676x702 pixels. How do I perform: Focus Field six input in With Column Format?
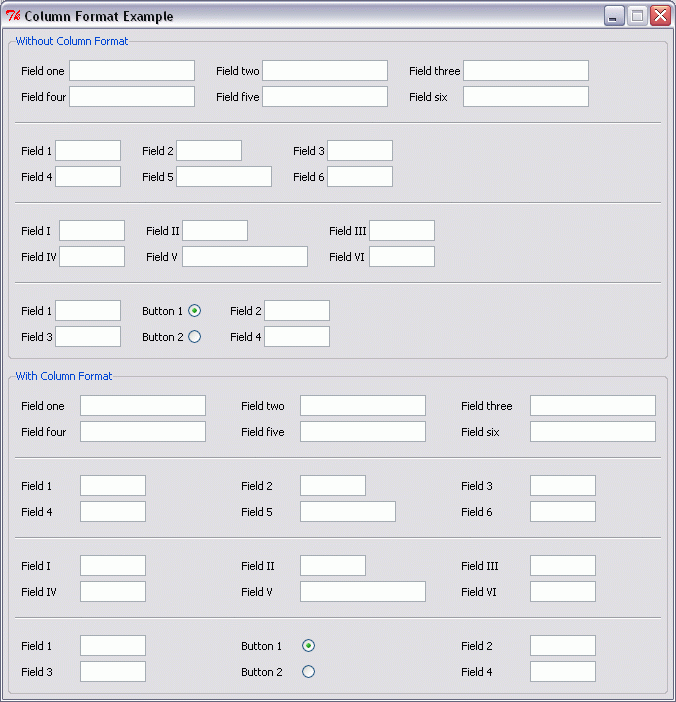tap(592, 432)
